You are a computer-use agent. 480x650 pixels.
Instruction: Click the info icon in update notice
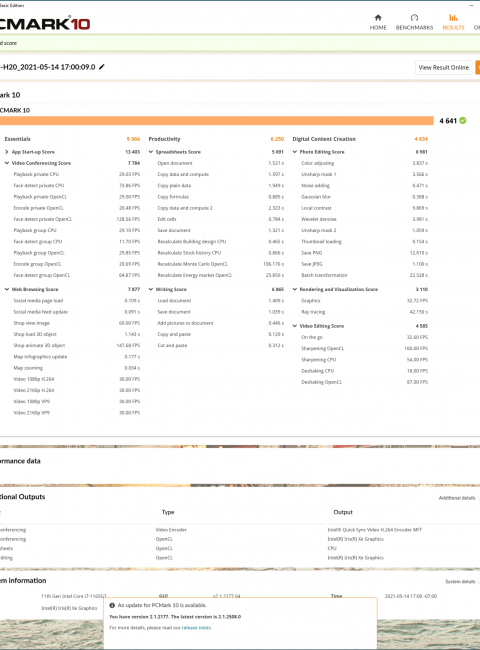coord(112,605)
